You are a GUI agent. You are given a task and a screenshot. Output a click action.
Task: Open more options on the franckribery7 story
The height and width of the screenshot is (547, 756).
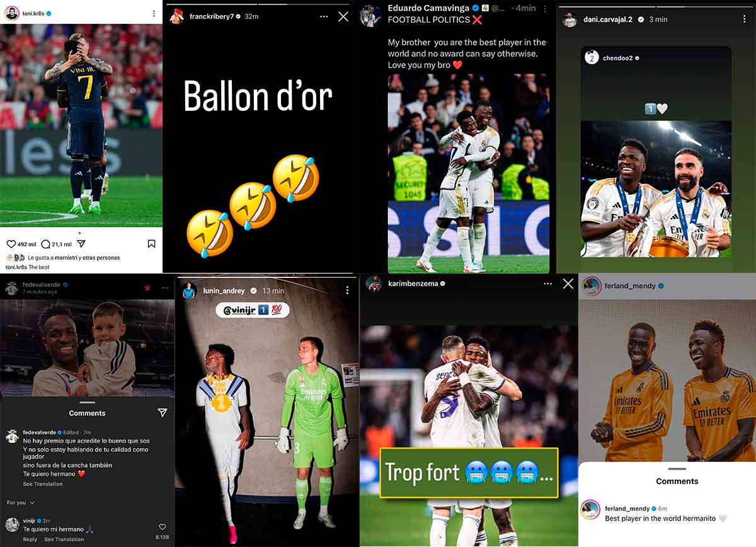[x=324, y=17]
